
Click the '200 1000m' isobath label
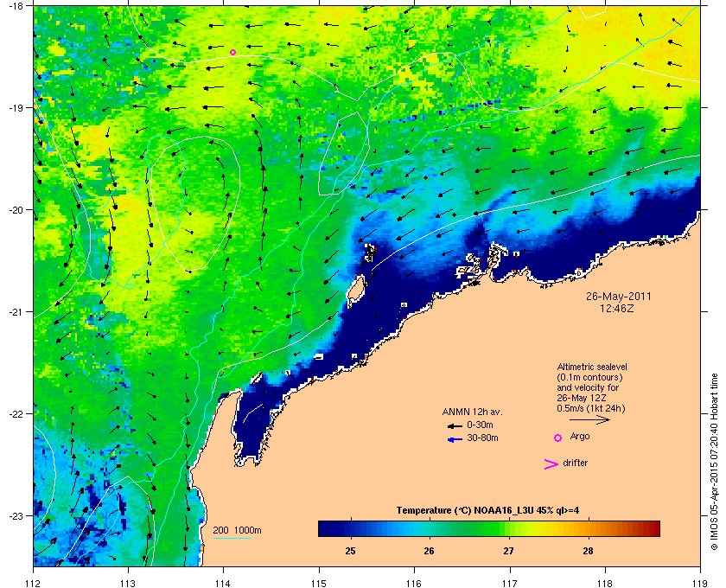click(x=237, y=531)
